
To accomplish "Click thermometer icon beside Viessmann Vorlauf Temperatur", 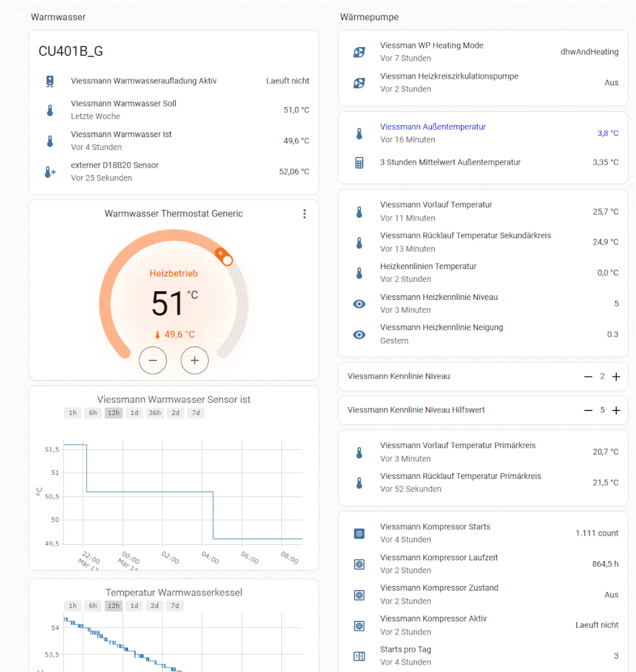I will click(359, 212).
